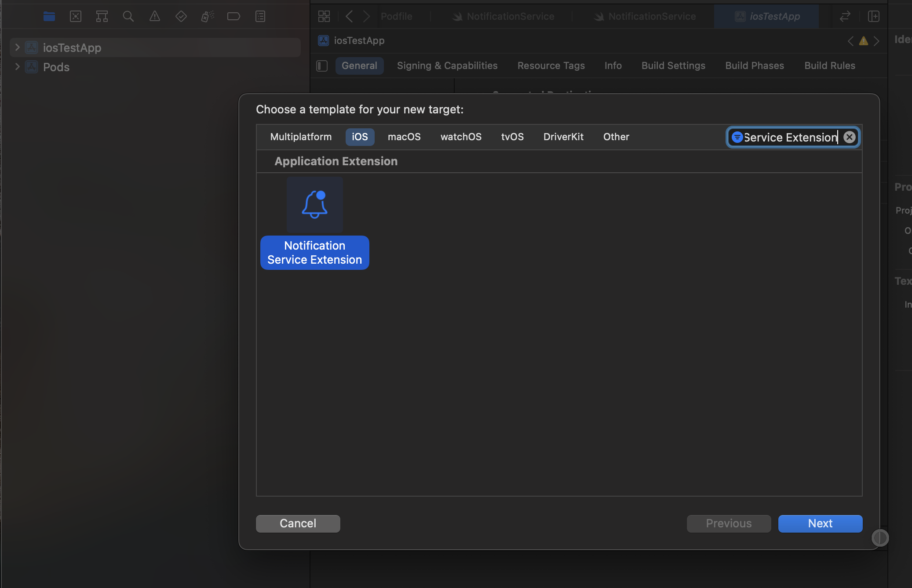Viewport: 912px width, 588px height.
Task: Select the Breakpoint navigator tag icon
Action: [x=234, y=16]
